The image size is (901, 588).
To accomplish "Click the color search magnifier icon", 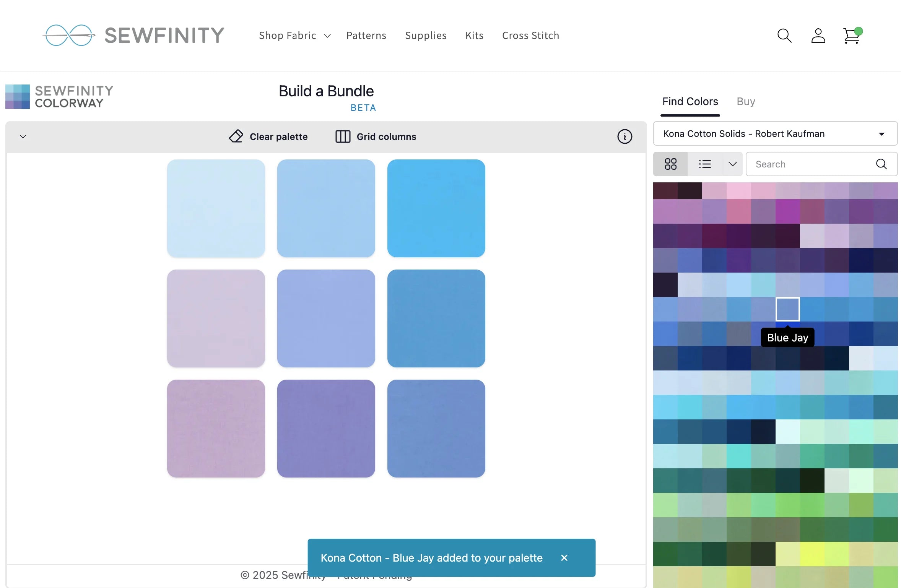I will (x=881, y=164).
